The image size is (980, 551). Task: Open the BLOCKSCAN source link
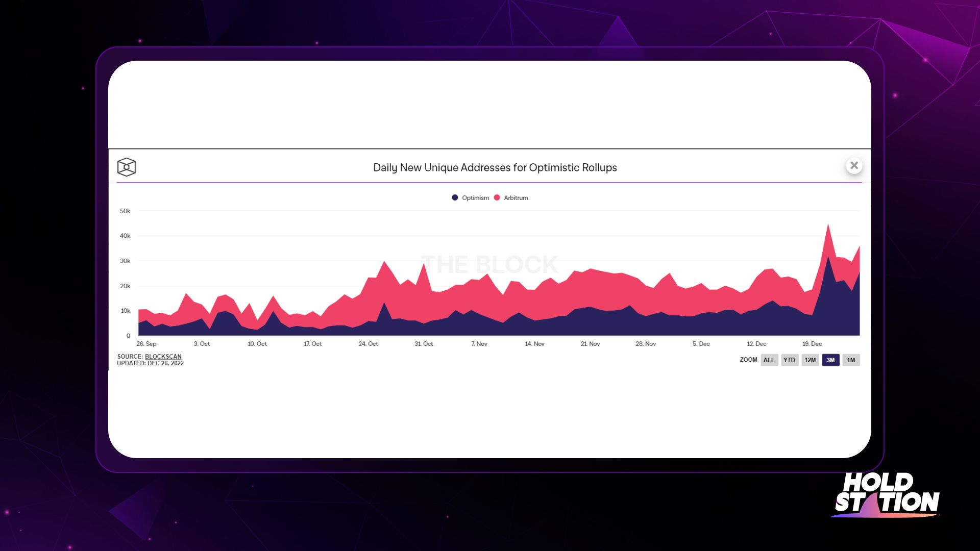(163, 357)
